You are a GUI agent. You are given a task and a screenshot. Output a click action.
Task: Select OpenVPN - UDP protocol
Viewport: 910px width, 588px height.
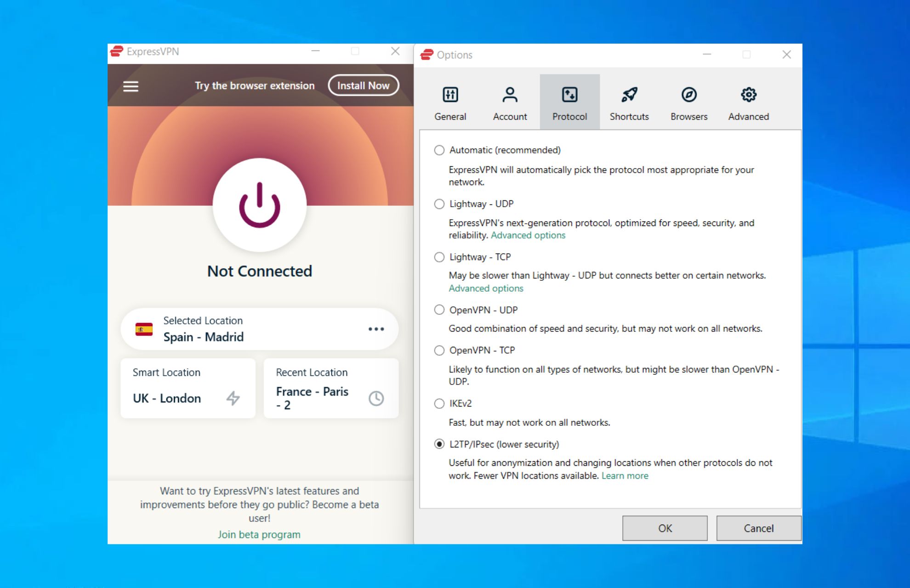(x=439, y=310)
